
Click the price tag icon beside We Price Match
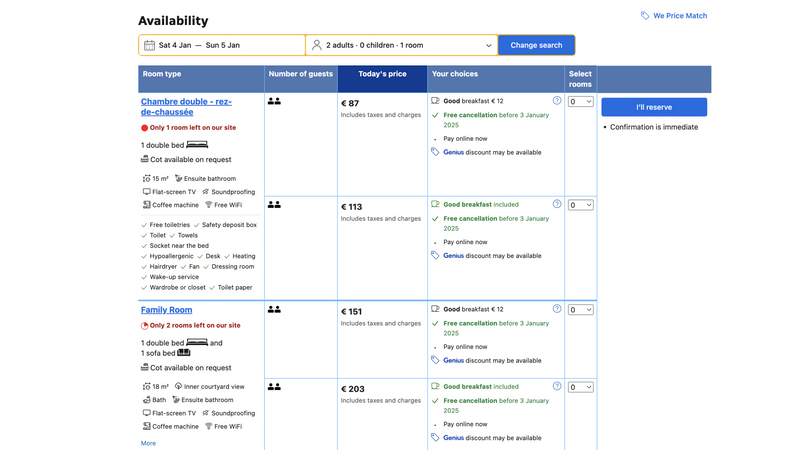(x=645, y=16)
